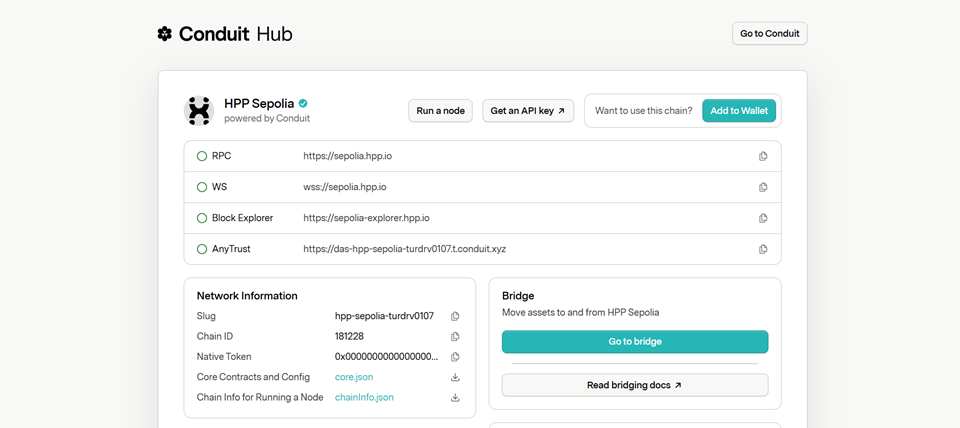
Task: Click the HPP Sepolia chain avatar
Action: (199, 110)
